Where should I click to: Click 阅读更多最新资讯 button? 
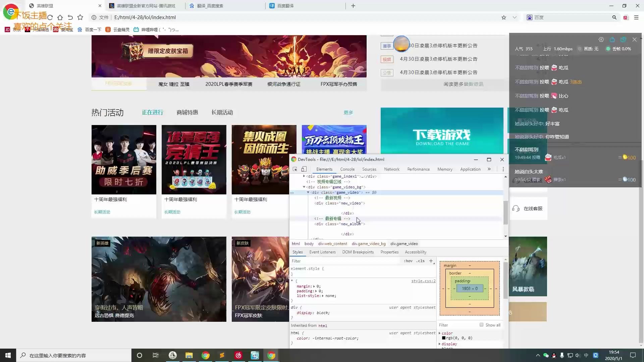click(463, 84)
